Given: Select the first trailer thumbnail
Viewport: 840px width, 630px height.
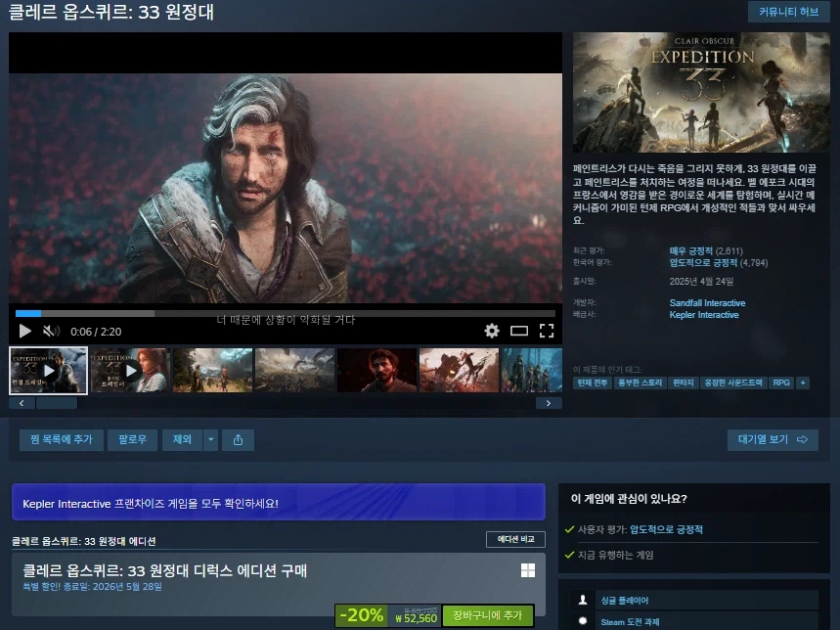Looking at the screenshot, I should [48, 370].
